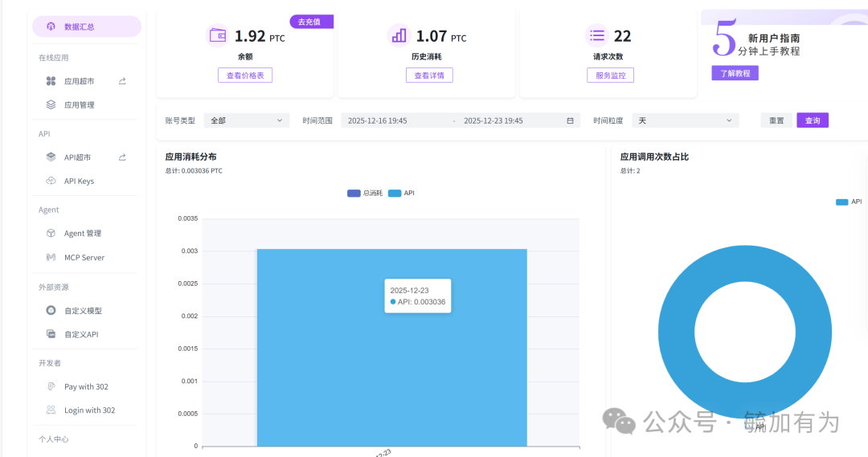Open Agent 管理 menu item
This screenshot has width=868, height=457.
[84, 234]
